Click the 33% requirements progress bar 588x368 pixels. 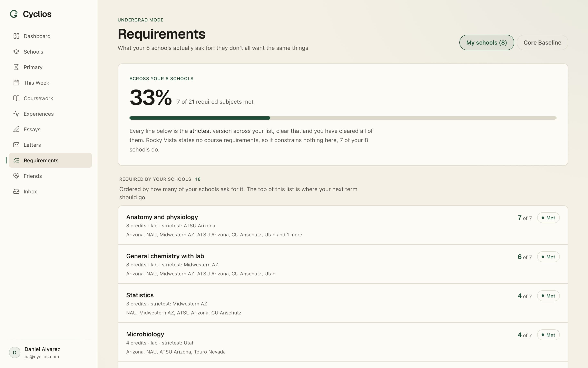pos(343,118)
